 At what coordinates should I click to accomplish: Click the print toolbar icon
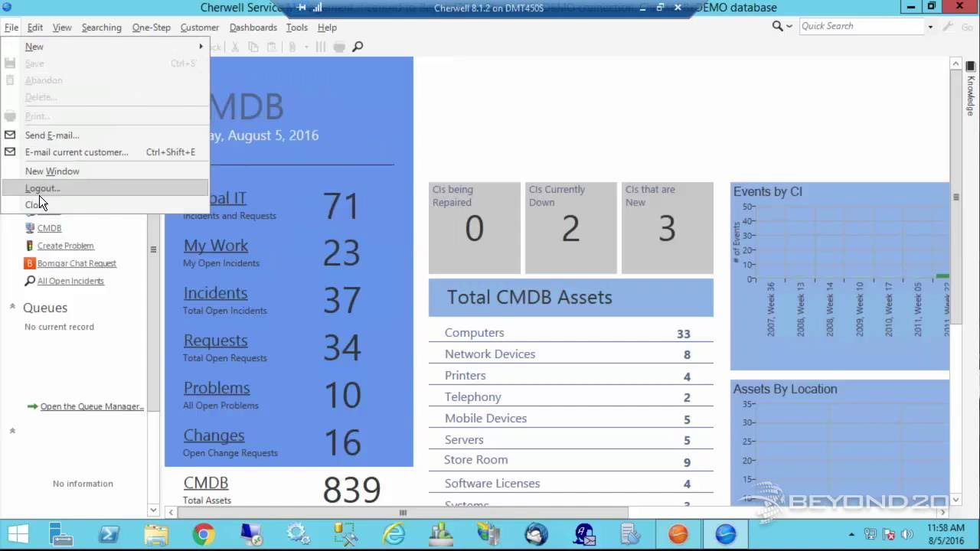pos(339,47)
